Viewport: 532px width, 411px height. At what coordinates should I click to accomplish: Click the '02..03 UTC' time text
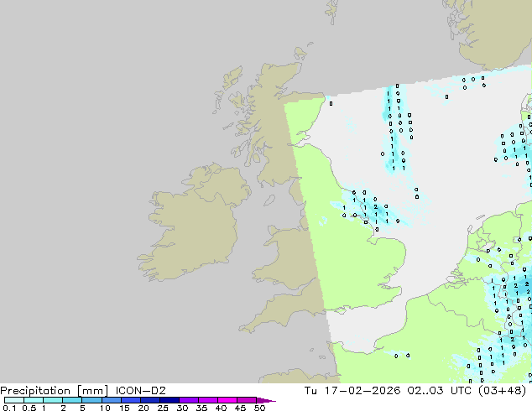[x=440, y=391]
